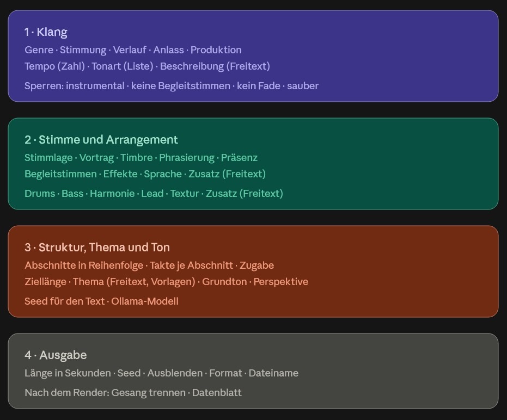This screenshot has height=420, width=507.
Task: Select 'kein Fade' in the Sperren line
Action: point(259,85)
